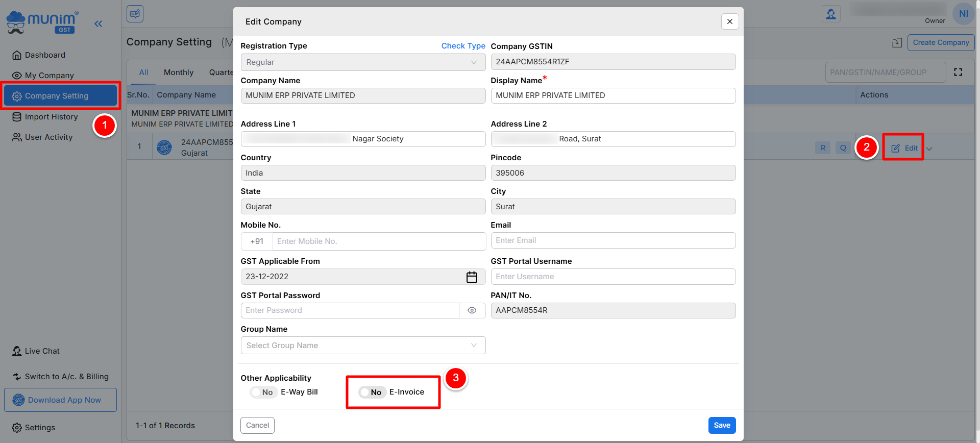Screen dimensions: 980x443
Task: Click Create Company button
Action: click(x=941, y=43)
